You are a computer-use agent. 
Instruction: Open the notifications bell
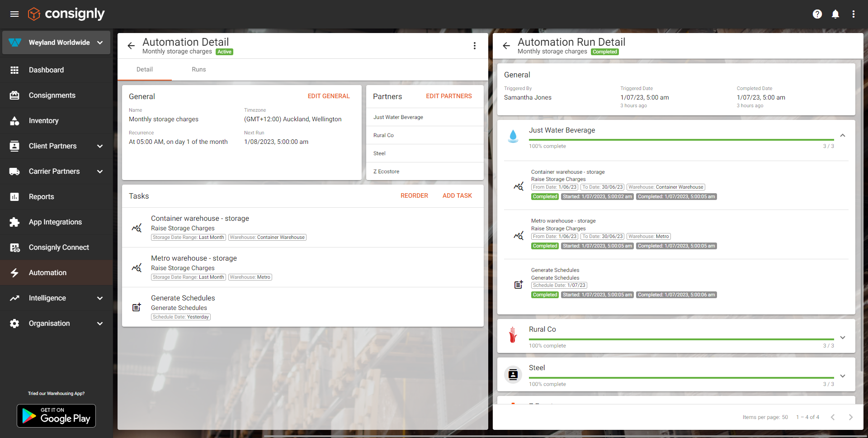pos(835,14)
